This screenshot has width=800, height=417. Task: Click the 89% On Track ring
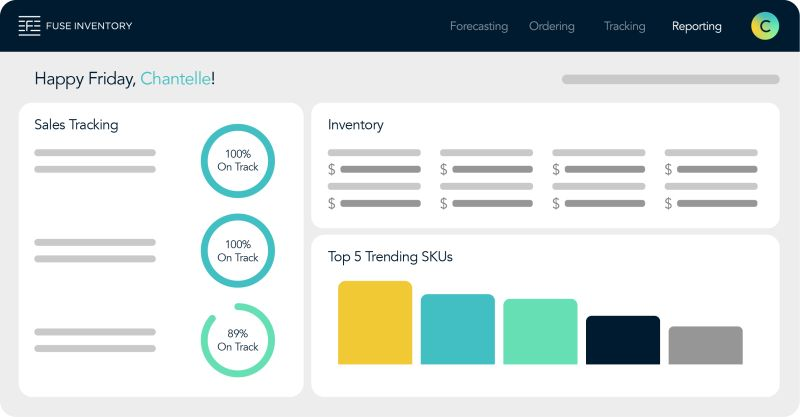tap(238, 340)
